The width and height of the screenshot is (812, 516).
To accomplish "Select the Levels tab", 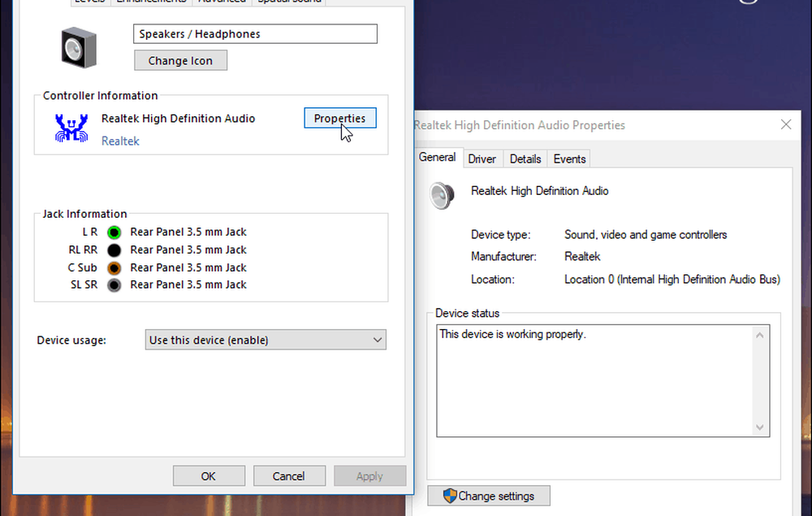I will (89, 2).
